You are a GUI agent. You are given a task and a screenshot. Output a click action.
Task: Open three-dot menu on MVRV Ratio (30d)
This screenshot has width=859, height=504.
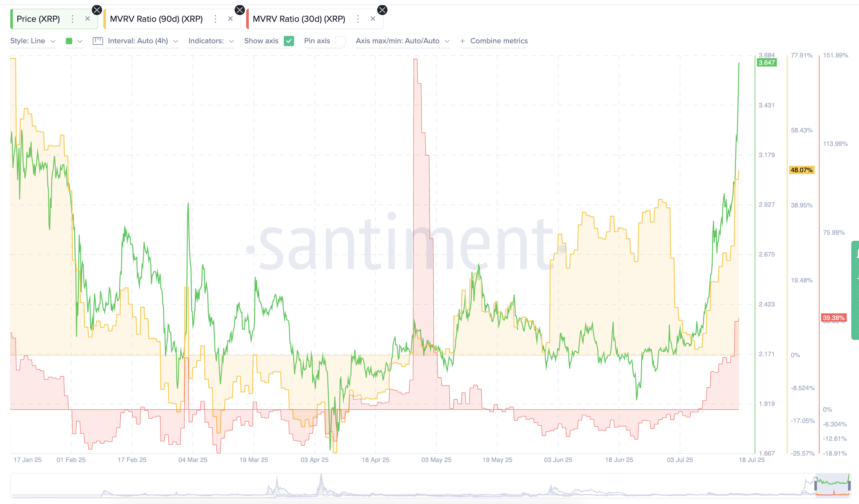click(x=358, y=19)
